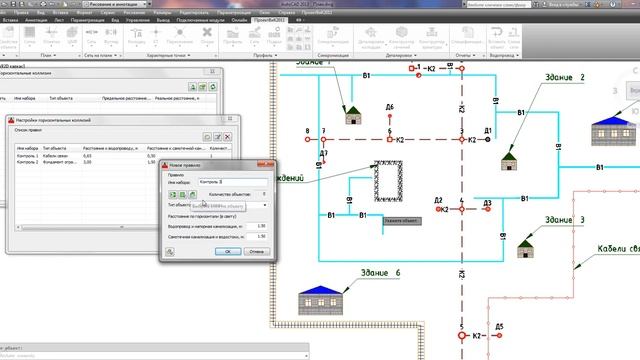Click the magnifier icon at dialog bottom-left
Viewport: 640px width, 360px height.
point(170,252)
